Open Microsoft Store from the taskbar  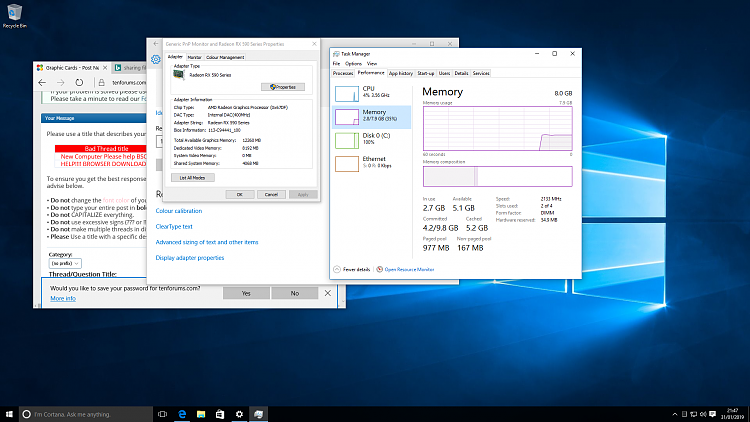point(220,414)
